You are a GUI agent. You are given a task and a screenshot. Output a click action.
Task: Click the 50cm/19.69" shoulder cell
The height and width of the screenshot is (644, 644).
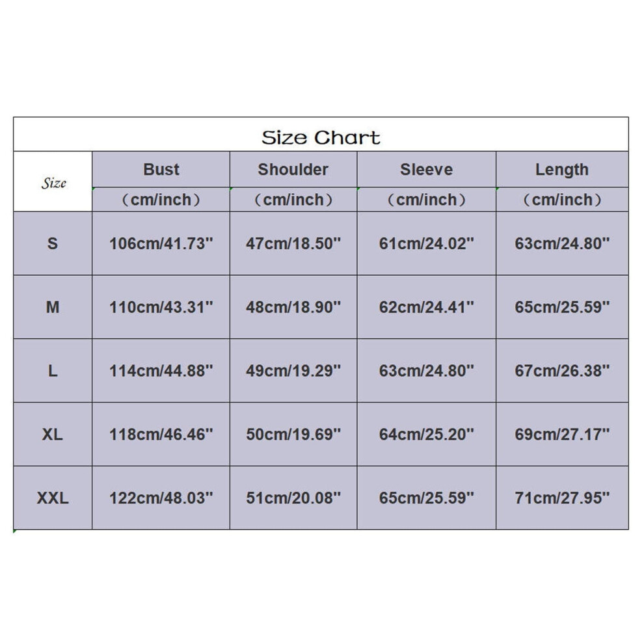tap(293, 435)
